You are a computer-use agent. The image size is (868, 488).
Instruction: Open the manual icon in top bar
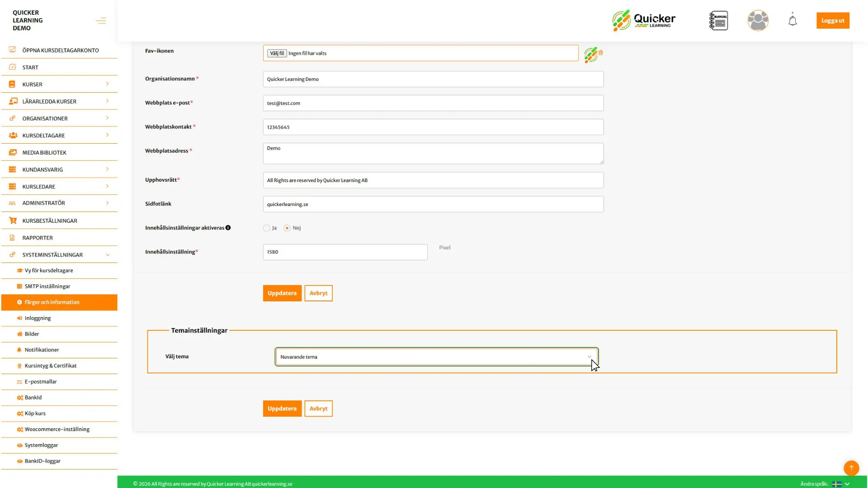click(x=718, y=20)
